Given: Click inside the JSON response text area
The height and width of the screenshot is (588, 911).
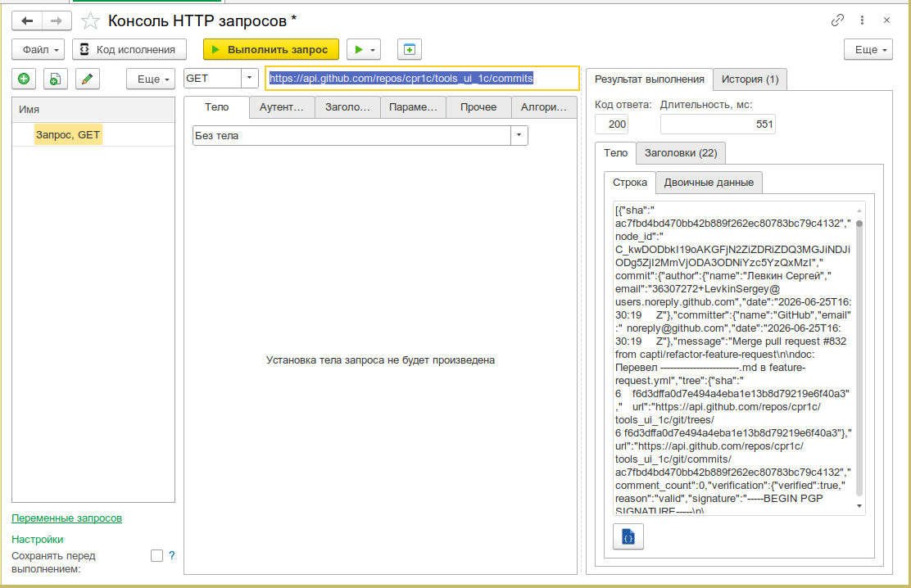Looking at the screenshot, I should (733, 357).
